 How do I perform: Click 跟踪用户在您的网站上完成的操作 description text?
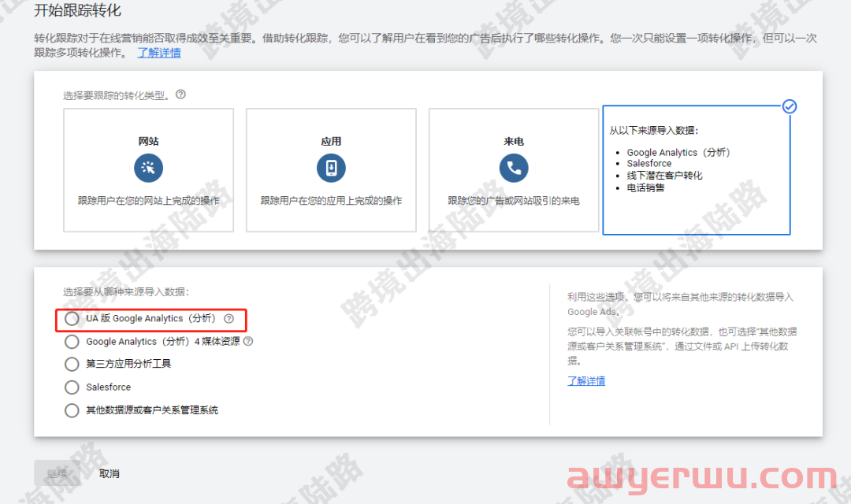149,201
